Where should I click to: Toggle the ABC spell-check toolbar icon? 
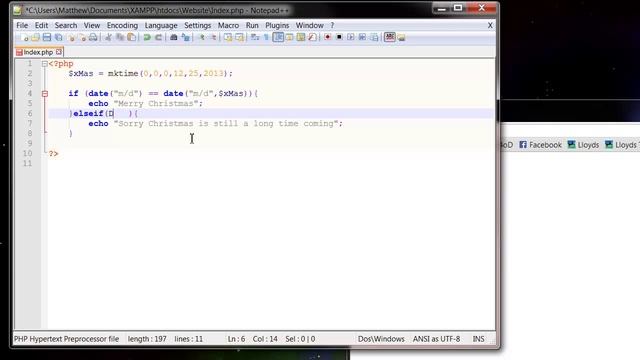[390, 38]
